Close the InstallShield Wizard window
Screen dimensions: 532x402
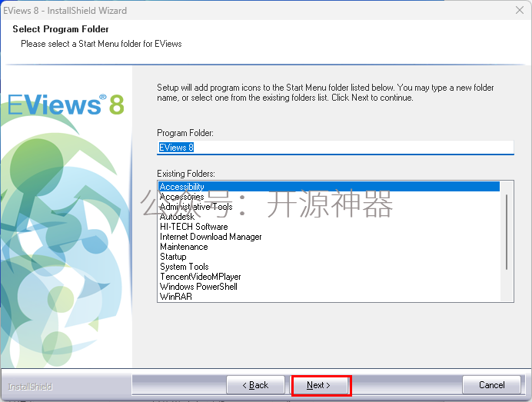tap(520, 11)
